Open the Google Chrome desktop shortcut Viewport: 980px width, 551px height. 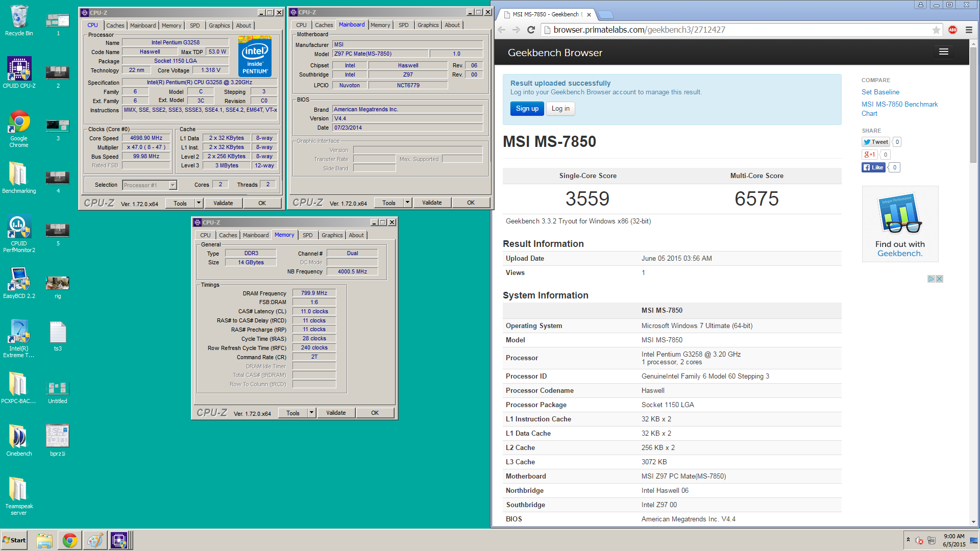pyautogui.click(x=19, y=128)
